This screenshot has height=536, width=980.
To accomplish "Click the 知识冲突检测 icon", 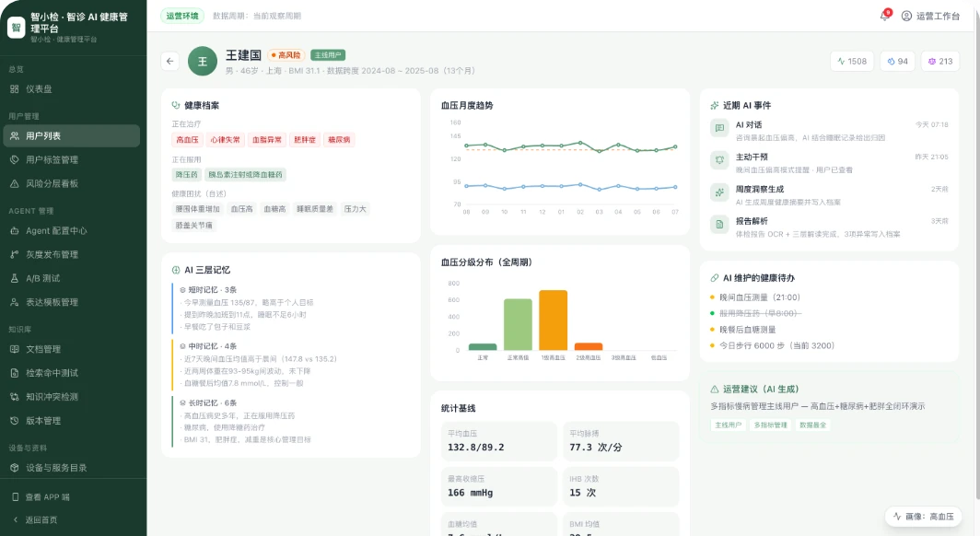I will [15, 397].
